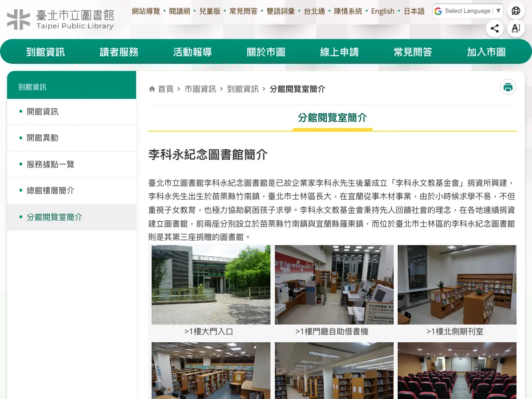The width and height of the screenshot is (532, 399).
Task: Click the 1樓北側期刊室 photo
Action: pos(457,285)
